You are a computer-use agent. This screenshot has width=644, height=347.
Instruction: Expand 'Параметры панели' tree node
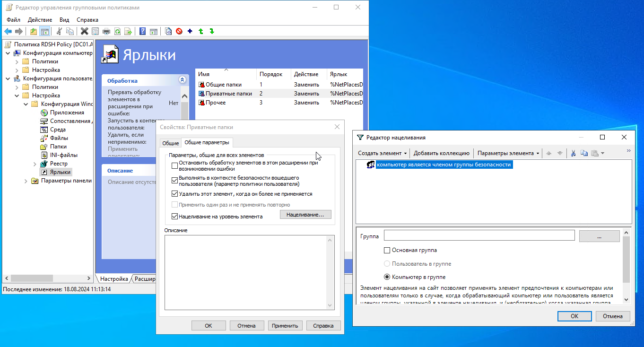(x=26, y=181)
